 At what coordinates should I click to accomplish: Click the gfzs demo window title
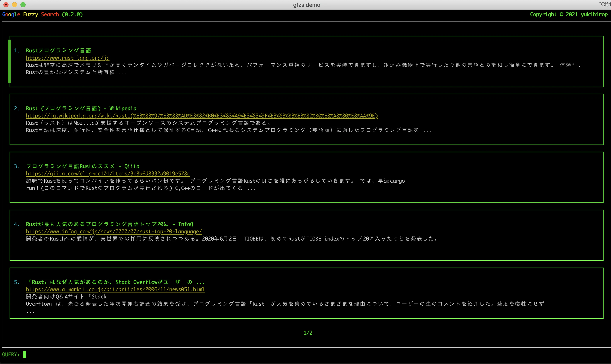(x=307, y=5)
